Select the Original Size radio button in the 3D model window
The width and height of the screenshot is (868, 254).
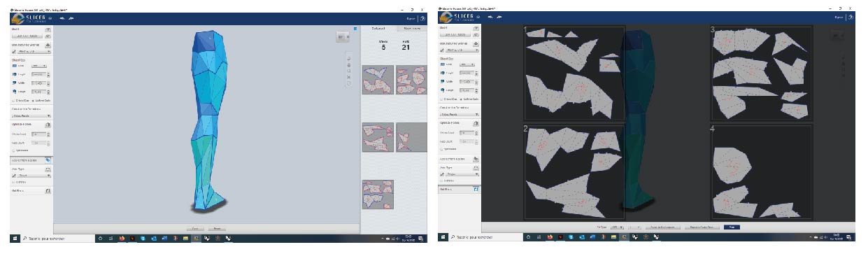(x=13, y=100)
